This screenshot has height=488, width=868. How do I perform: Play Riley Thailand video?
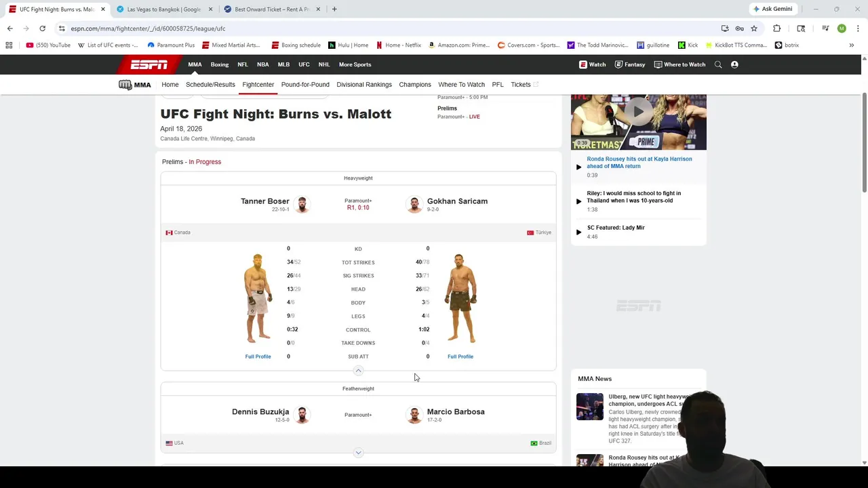click(634, 197)
